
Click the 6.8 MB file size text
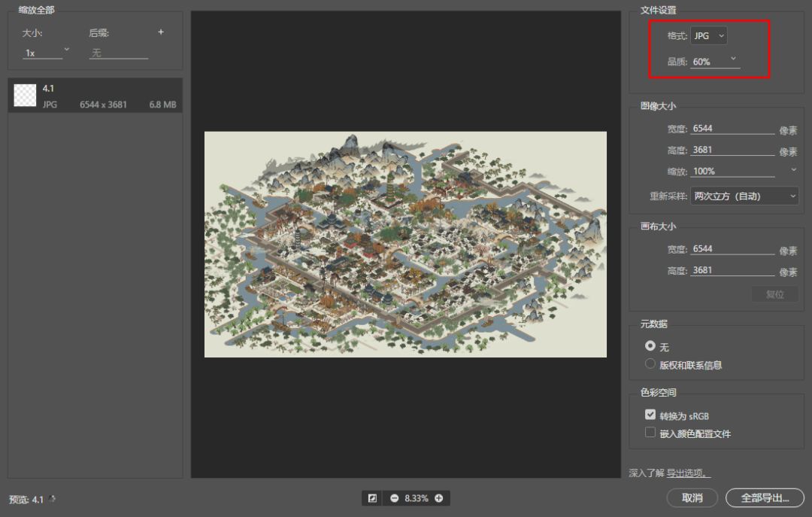tap(162, 105)
